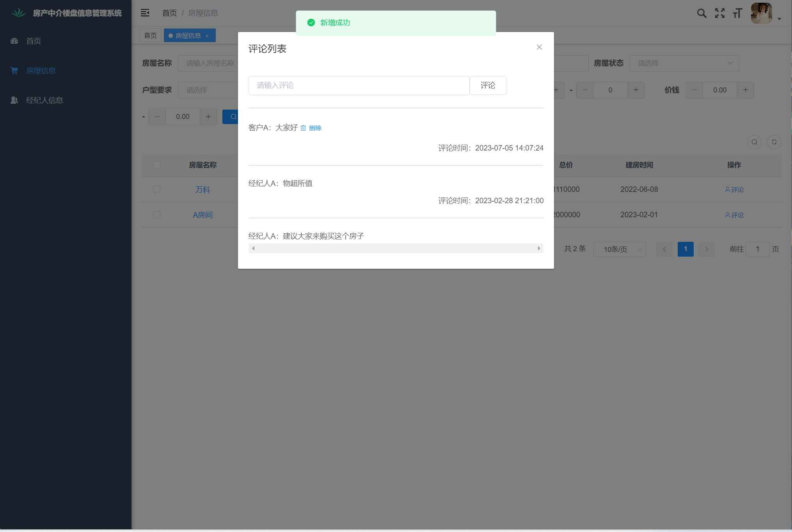Screen dimensions: 792x532
Task: Close the 评论列表 dialog
Action: point(539,47)
